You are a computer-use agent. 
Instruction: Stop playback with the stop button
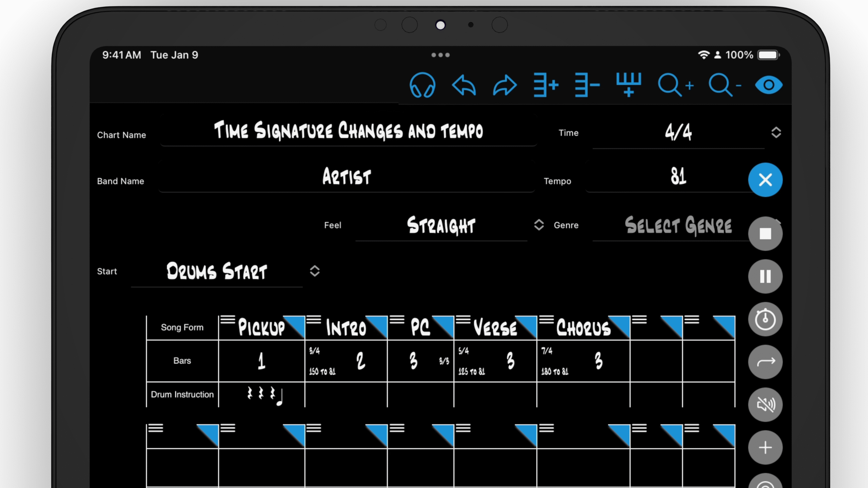coord(766,234)
